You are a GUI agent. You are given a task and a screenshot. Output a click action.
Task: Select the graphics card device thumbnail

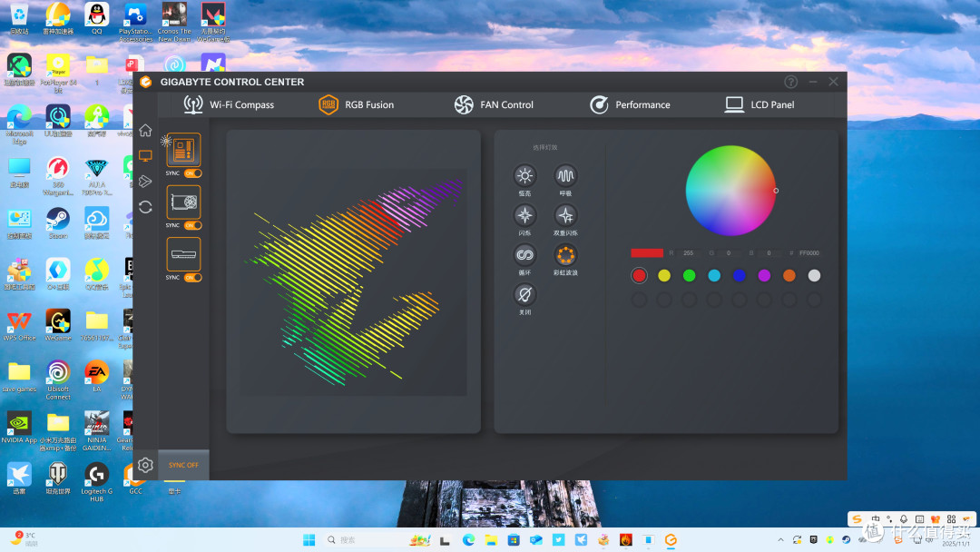pyautogui.click(x=183, y=202)
